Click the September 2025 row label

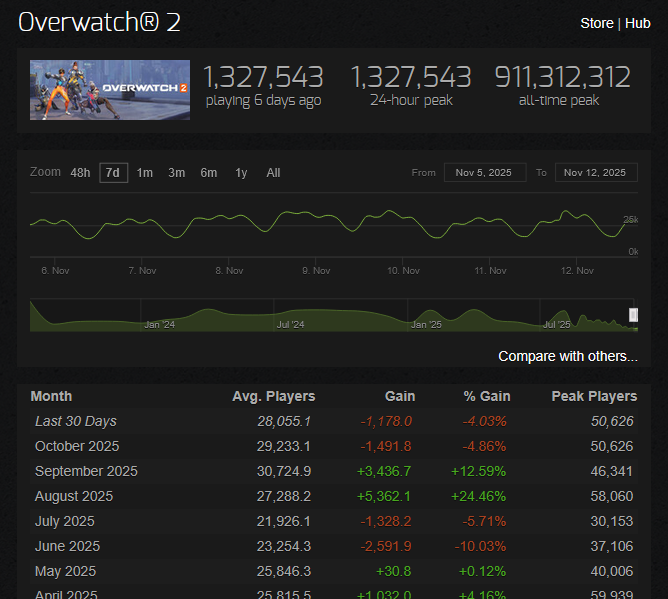86,471
